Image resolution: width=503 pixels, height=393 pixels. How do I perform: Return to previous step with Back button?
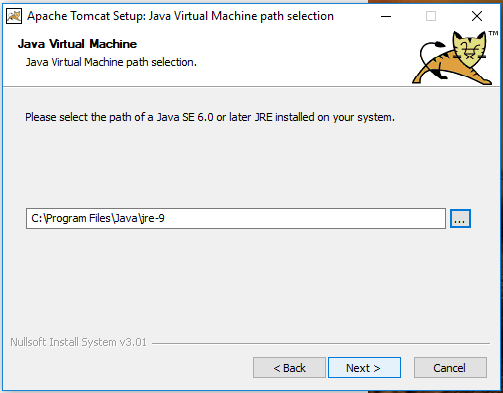289,368
